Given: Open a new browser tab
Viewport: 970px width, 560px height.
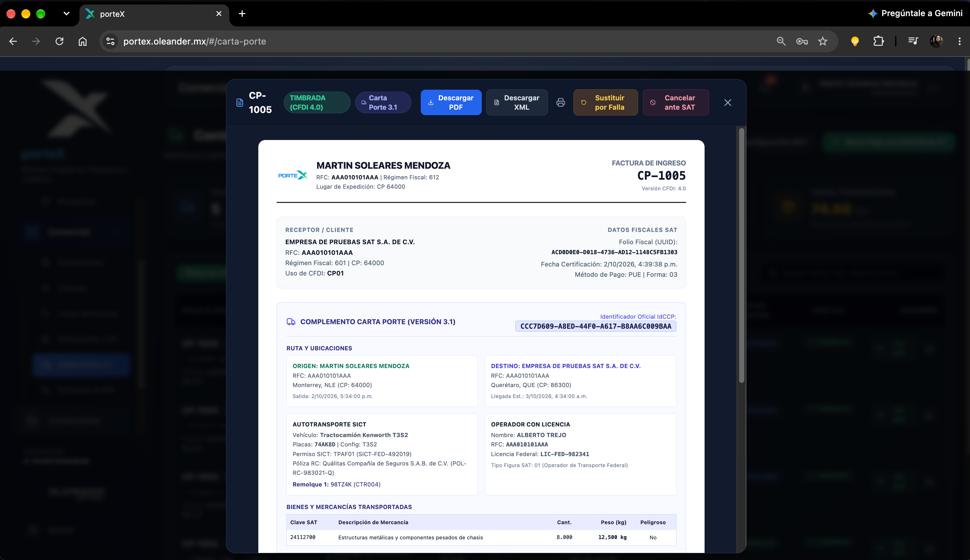Looking at the screenshot, I should point(242,14).
